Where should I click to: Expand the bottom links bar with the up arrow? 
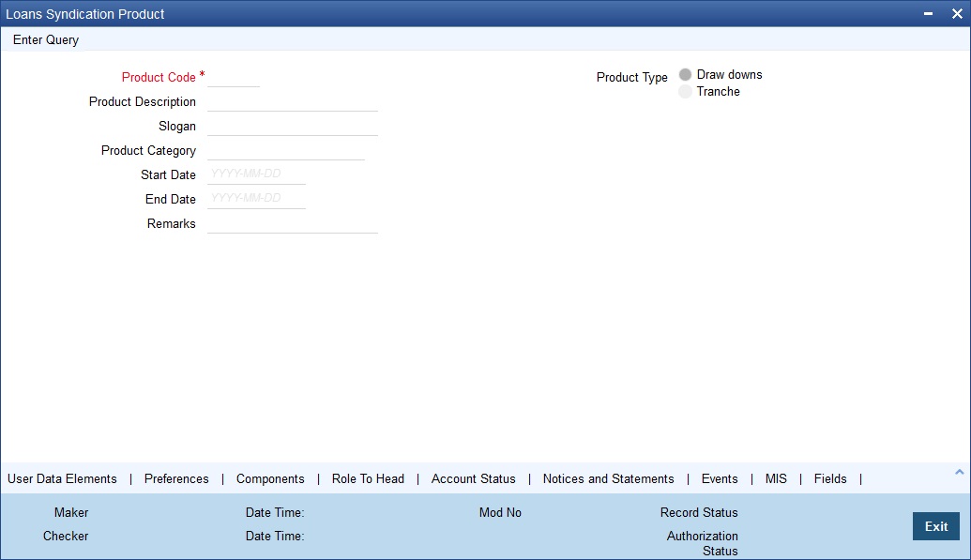pos(959,472)
